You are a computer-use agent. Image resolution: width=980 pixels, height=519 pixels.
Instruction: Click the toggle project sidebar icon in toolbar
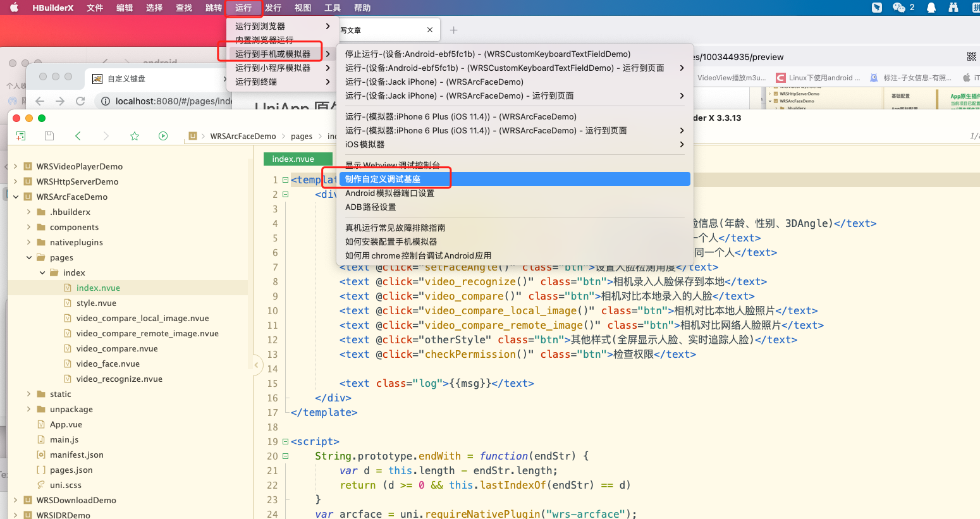pyautogui.click(x=21, y=136)
